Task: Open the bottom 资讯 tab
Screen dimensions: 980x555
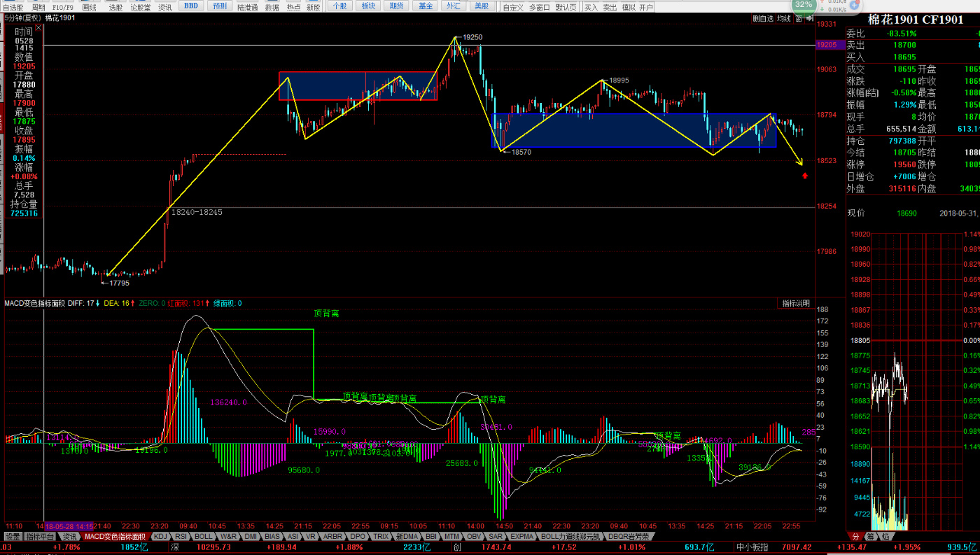Action: (69, 537)
